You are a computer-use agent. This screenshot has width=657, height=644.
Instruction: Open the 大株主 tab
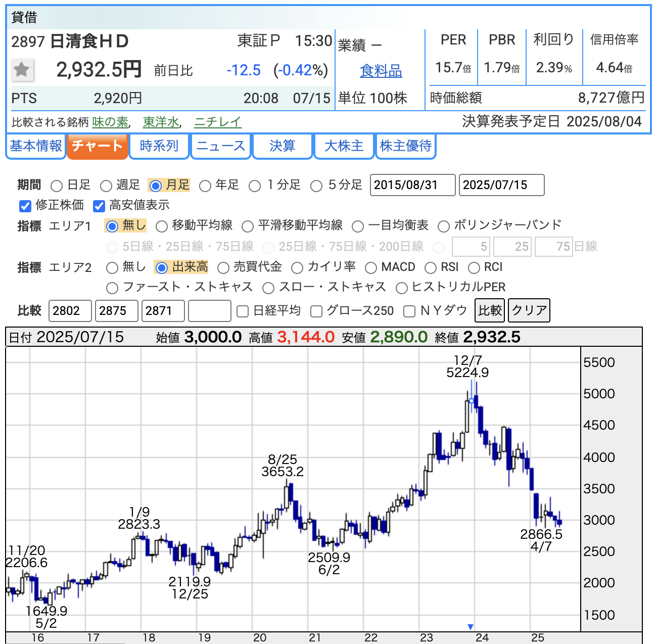coord(344,146)
